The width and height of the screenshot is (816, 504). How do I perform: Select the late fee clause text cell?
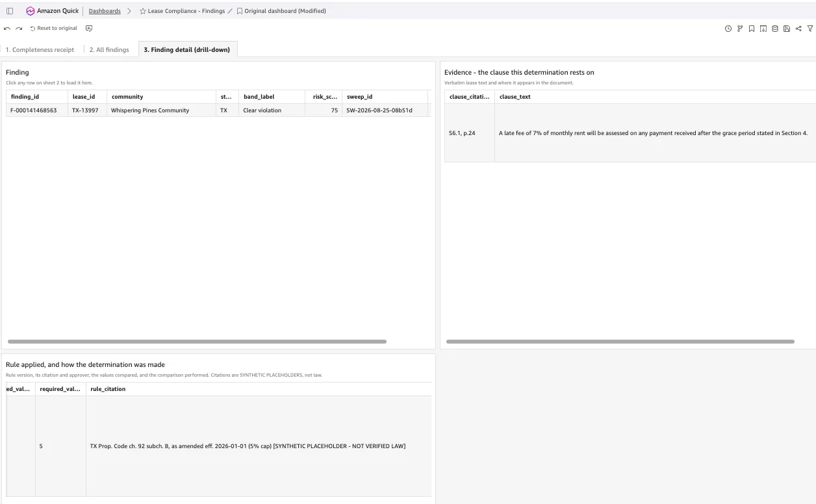[655, 133]
